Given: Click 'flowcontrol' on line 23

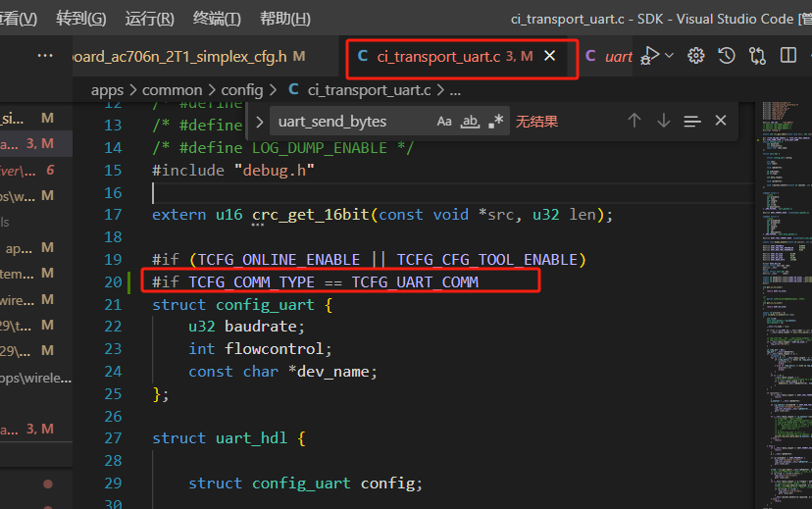Looking at the screenshot, I should (x=275, y=349).
